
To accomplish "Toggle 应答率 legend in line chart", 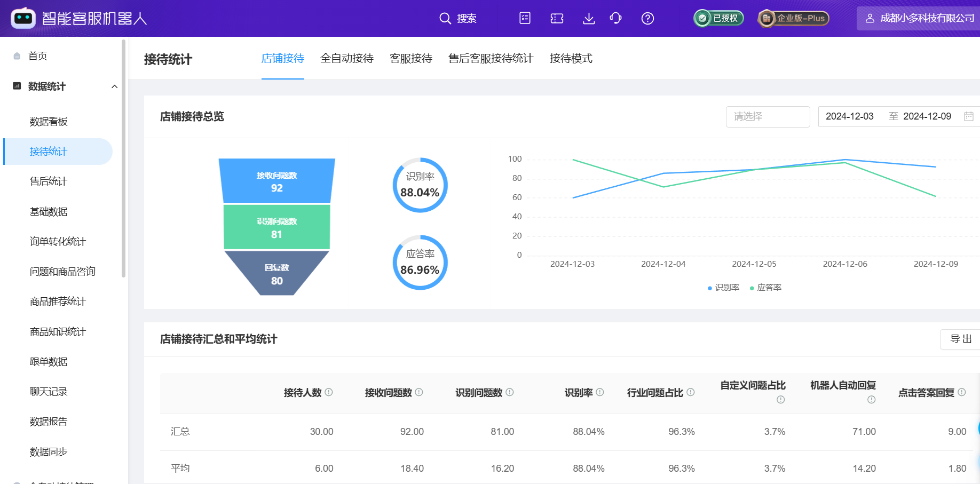I will point(765,288).
